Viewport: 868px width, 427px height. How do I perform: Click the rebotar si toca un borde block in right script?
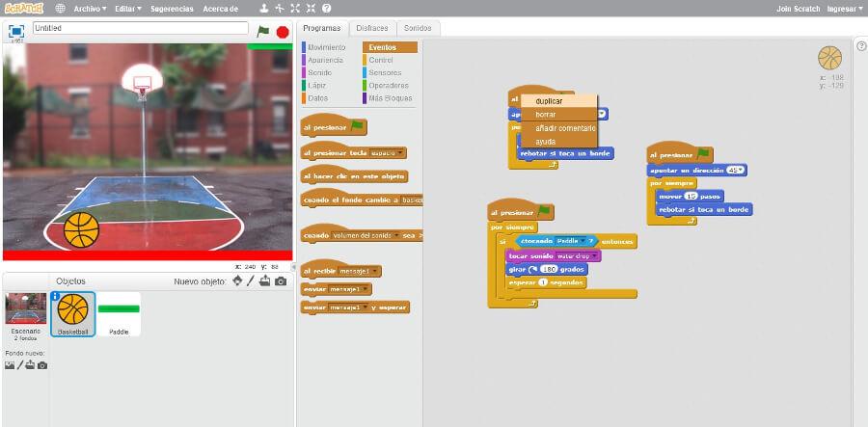(704, 209)
